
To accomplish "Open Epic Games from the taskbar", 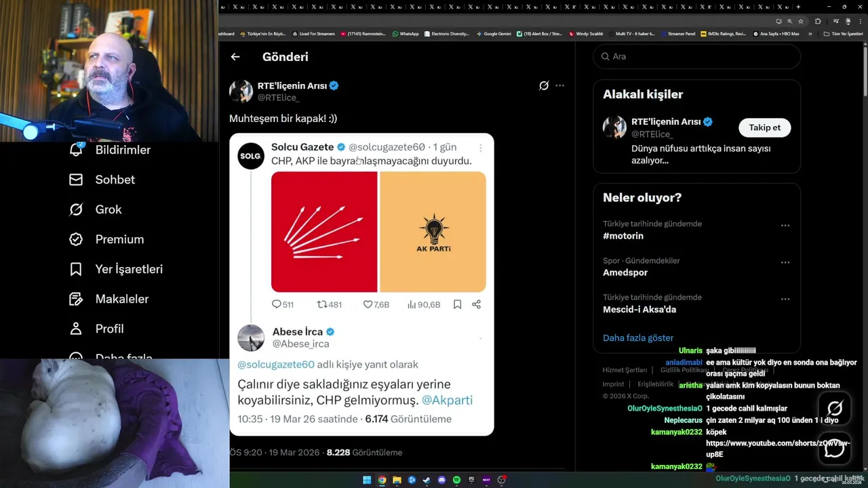I will point(471,480).
